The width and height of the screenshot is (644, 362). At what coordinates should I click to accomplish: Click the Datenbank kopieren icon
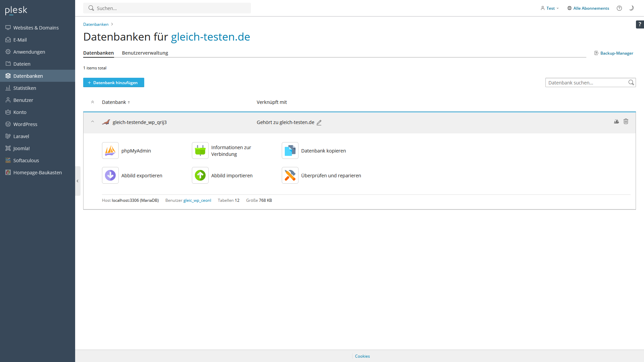coord(290,150)
